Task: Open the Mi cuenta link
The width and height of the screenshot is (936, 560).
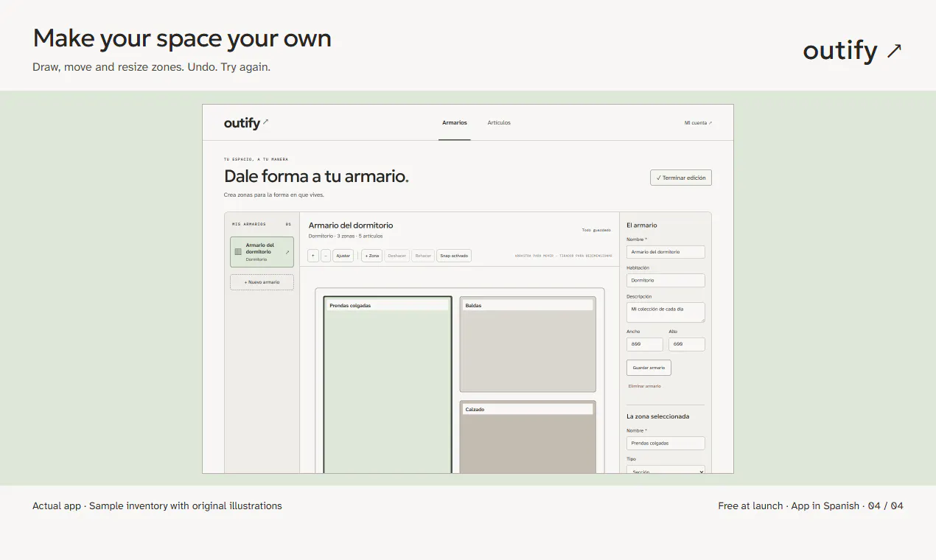Action: 698,123
